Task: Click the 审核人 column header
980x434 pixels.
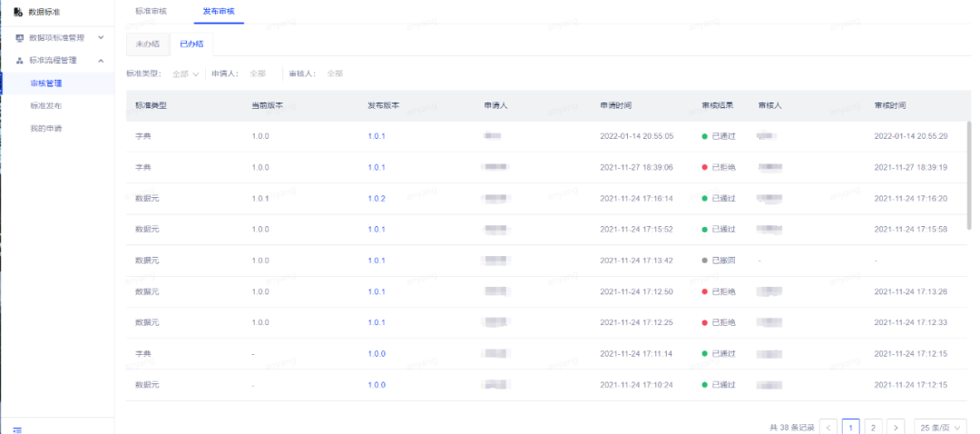Action: (770, 105)
